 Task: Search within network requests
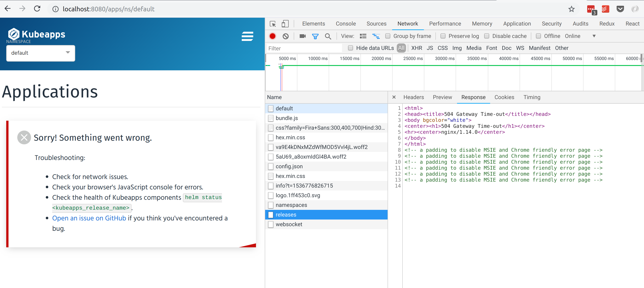pos(328,36)
